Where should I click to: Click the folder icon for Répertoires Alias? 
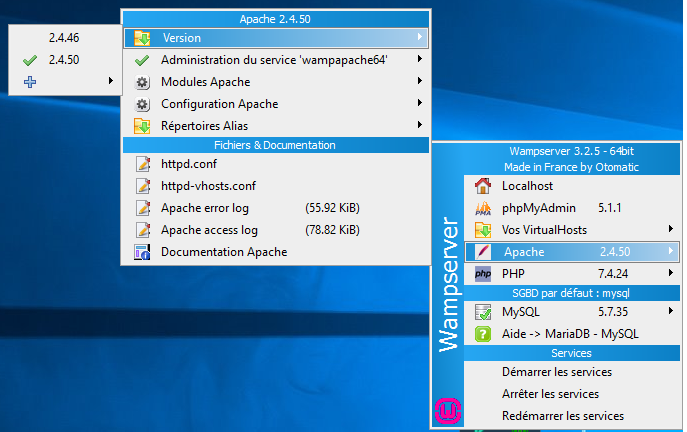tap(142, 126)
